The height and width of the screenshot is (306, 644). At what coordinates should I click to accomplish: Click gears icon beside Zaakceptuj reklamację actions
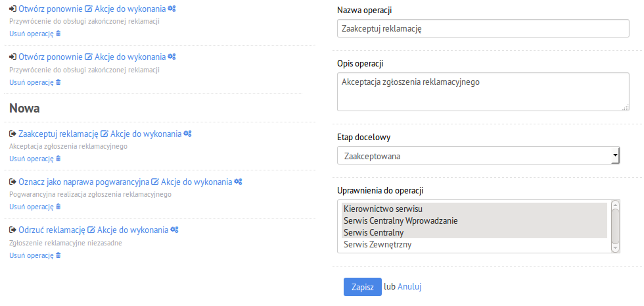point(187,134)
